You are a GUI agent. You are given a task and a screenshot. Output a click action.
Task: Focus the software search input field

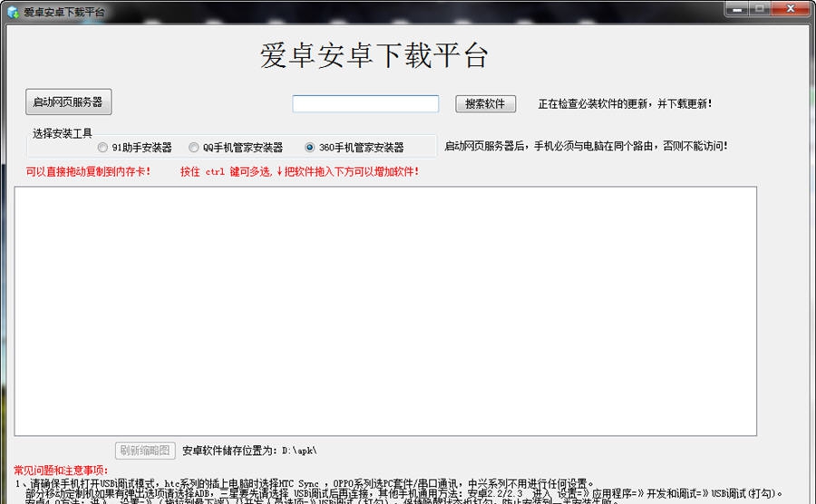tap(365, 103)
